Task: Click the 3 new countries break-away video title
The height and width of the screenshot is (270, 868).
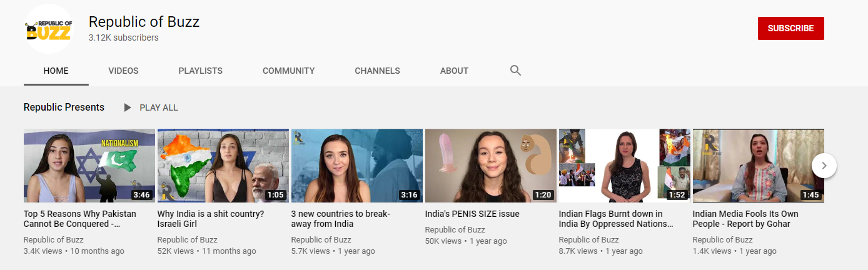Action: pyautogui.click(x=341, y=219)
